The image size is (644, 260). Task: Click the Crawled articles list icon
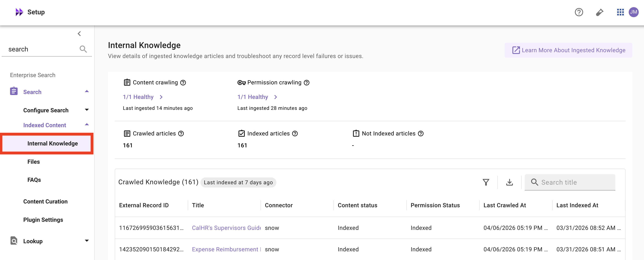[127, 134]
